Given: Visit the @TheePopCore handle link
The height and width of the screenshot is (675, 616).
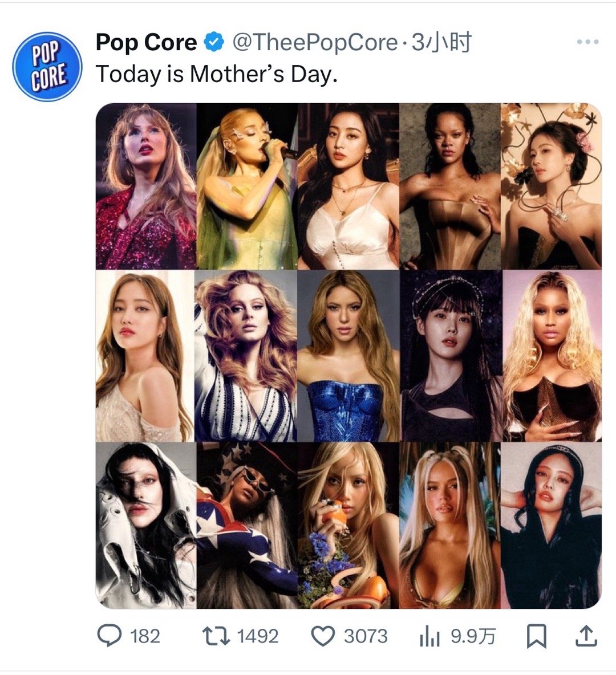Looking at the screenshot, I should pos(314,42).
